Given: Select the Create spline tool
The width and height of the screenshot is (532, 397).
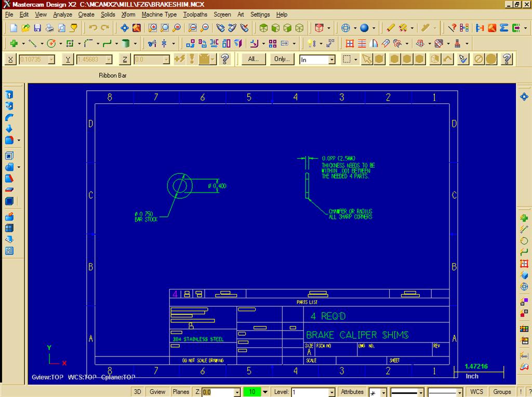Looking at the screenshot, I should click(107, 44).
